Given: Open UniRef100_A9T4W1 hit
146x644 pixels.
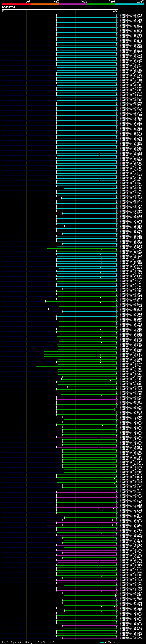Looking at the screenshot, I should coord(131,191).
